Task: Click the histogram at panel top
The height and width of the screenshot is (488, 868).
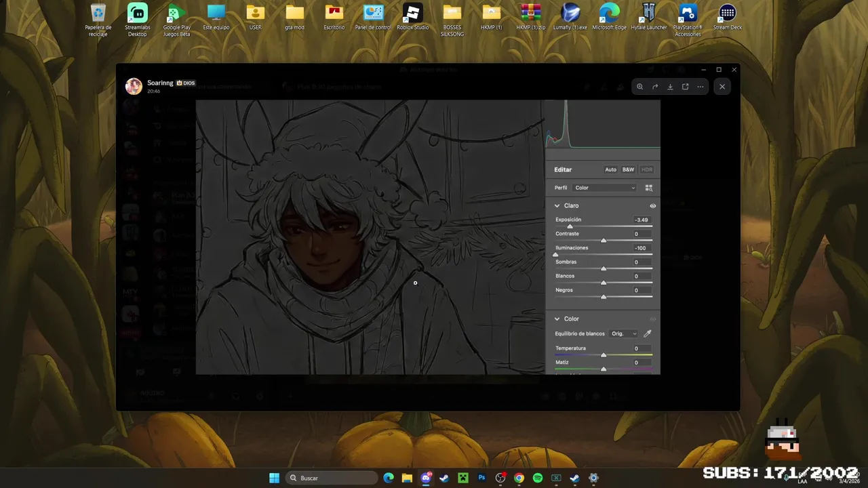Action: click(603, 124)
